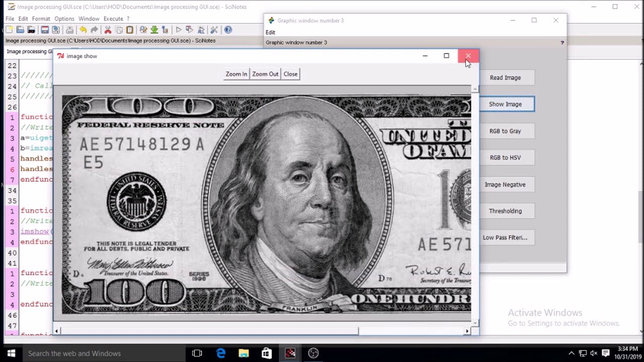Click the Image processing GUI.sce tab
This screenshot has height=362, width=644.
point(29,51)
